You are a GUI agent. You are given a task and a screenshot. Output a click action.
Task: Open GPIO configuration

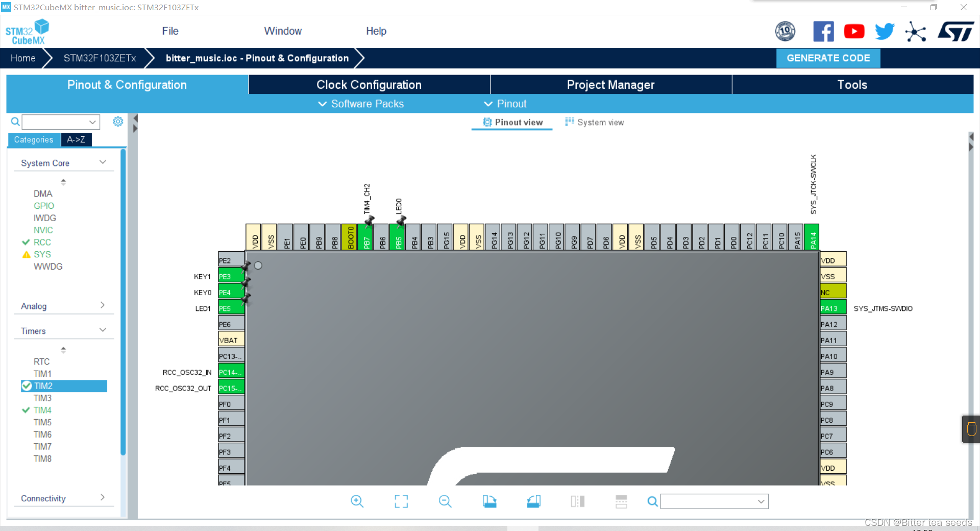coord(44,206)
